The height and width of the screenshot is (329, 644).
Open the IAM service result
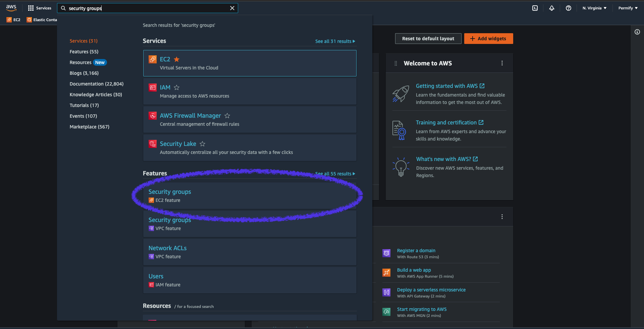coord(165,88)
